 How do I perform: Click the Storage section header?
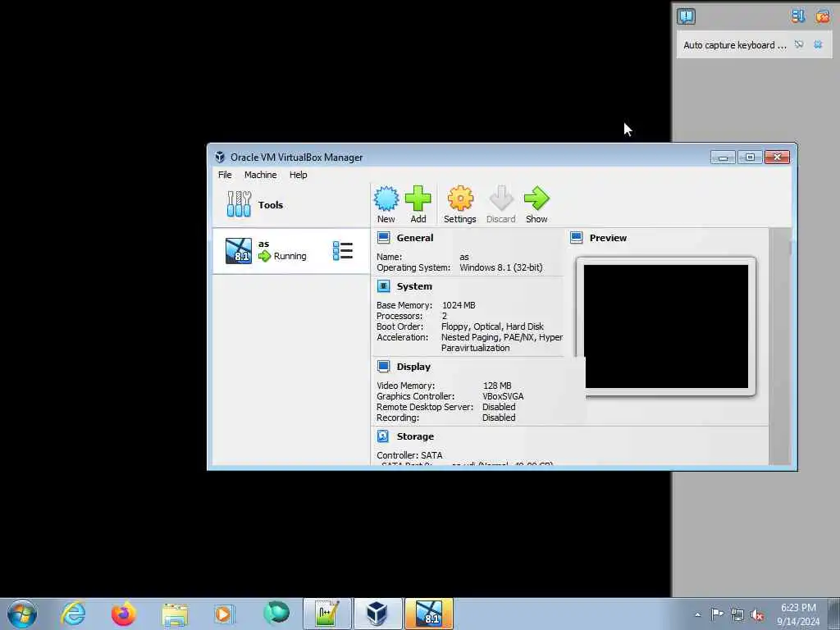[x=415, y=436]
